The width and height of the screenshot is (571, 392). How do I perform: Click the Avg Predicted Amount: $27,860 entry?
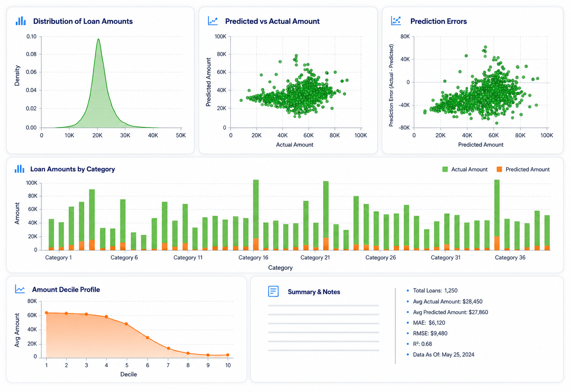point(450,312)
